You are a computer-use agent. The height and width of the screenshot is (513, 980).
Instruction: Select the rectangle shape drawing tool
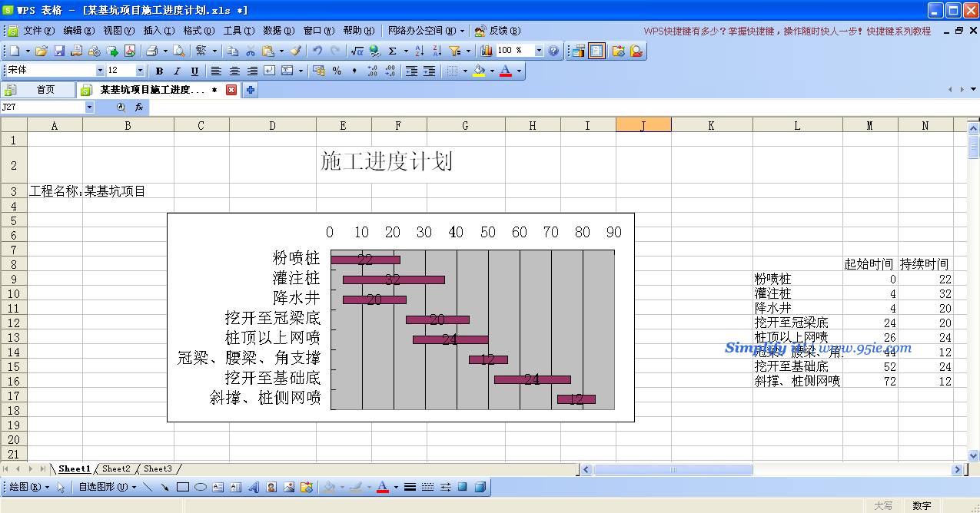[183, 487]
